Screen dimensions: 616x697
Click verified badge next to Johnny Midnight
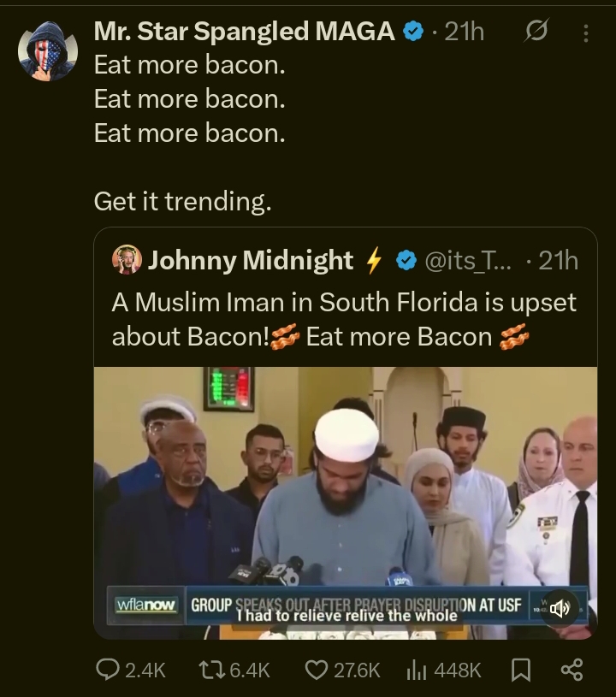click(407, 260)
